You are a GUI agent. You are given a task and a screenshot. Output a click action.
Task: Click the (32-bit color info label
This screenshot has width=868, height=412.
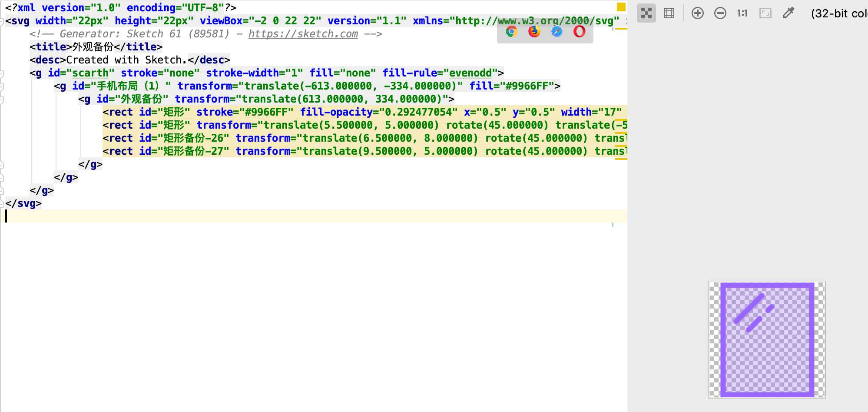pos(839,13)
